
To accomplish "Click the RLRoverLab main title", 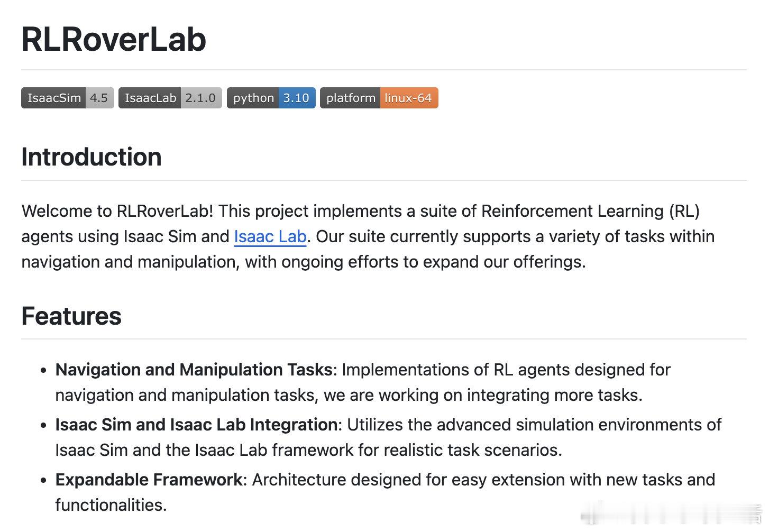I will (114, 39).
